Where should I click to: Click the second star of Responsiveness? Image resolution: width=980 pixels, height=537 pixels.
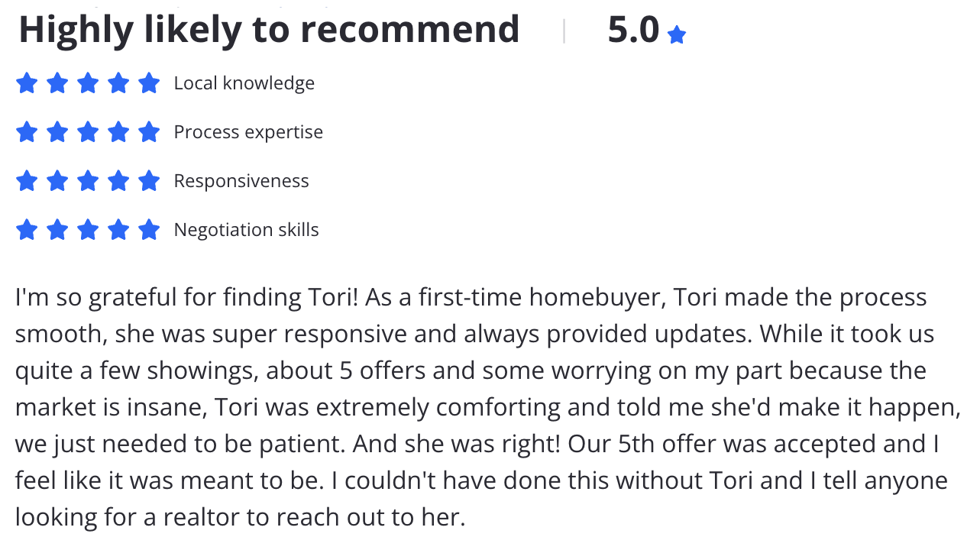point(57,180)
